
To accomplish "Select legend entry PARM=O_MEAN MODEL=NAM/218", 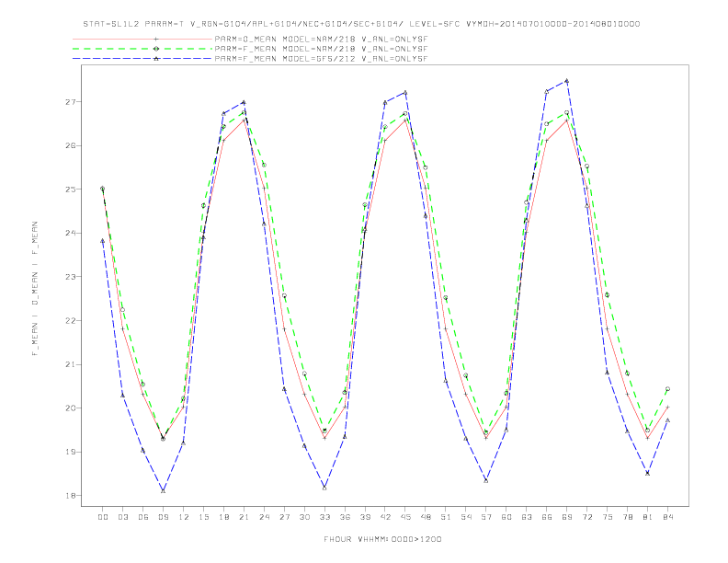I will click(x=321, y=39).
